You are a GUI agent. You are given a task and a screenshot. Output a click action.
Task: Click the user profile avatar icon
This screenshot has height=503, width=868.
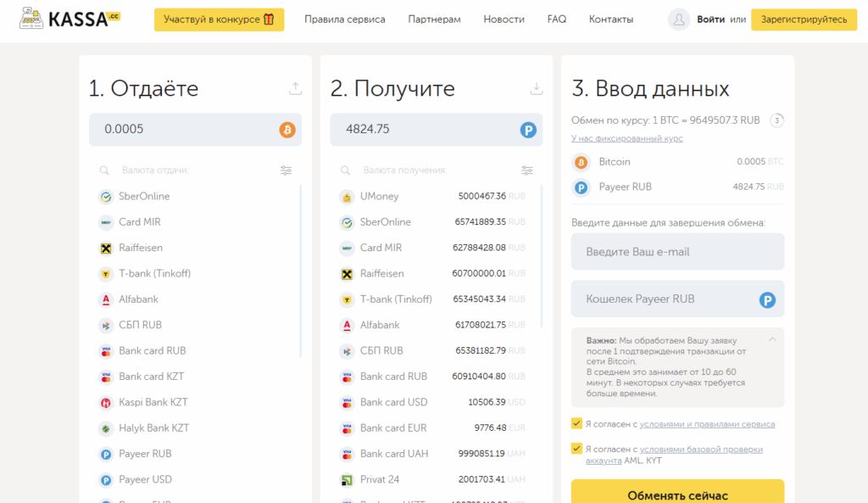(x=679, y=20)
